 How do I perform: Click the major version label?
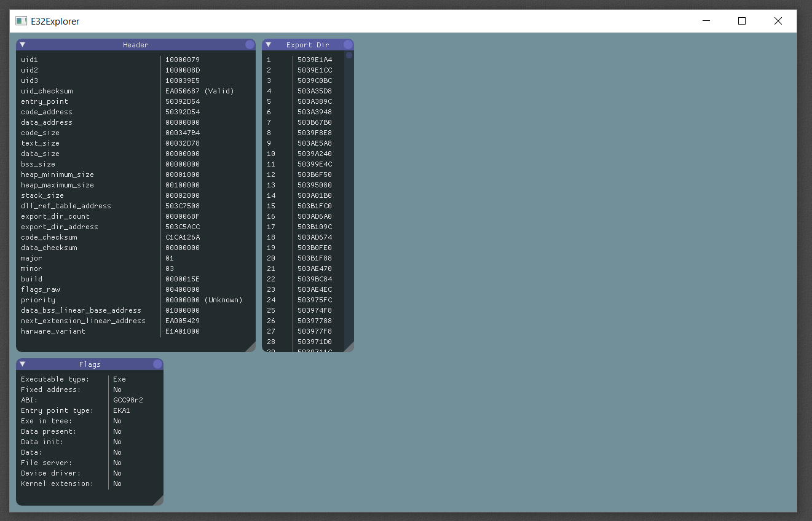pyautogui.click(x=31, y=258)
